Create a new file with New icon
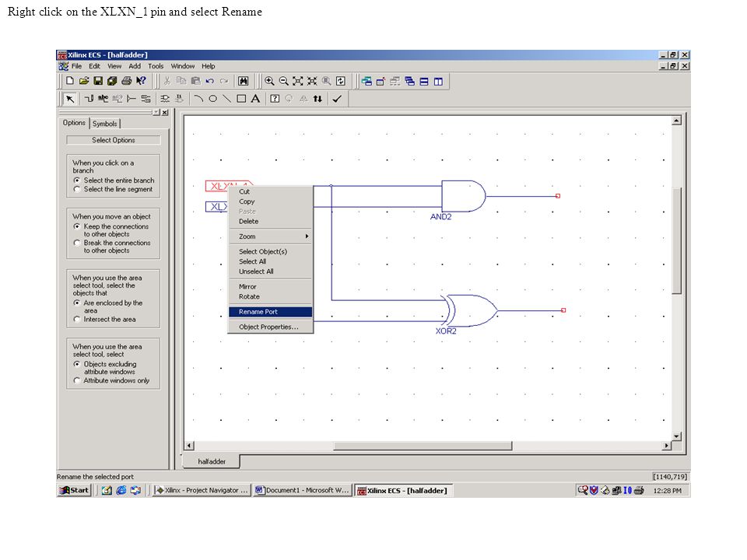The image size is (747, 560). point(70,81)
